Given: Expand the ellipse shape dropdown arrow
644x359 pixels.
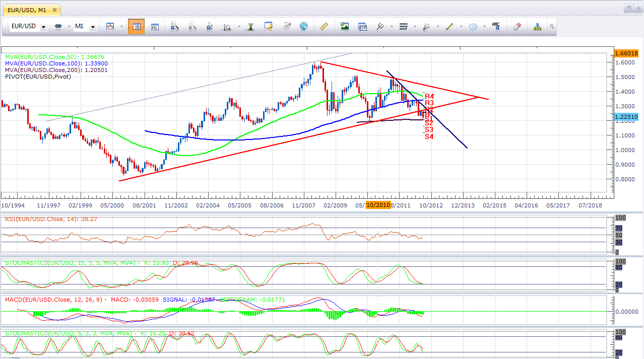Looking at the screenshot, I should click(x=484, y=27).
